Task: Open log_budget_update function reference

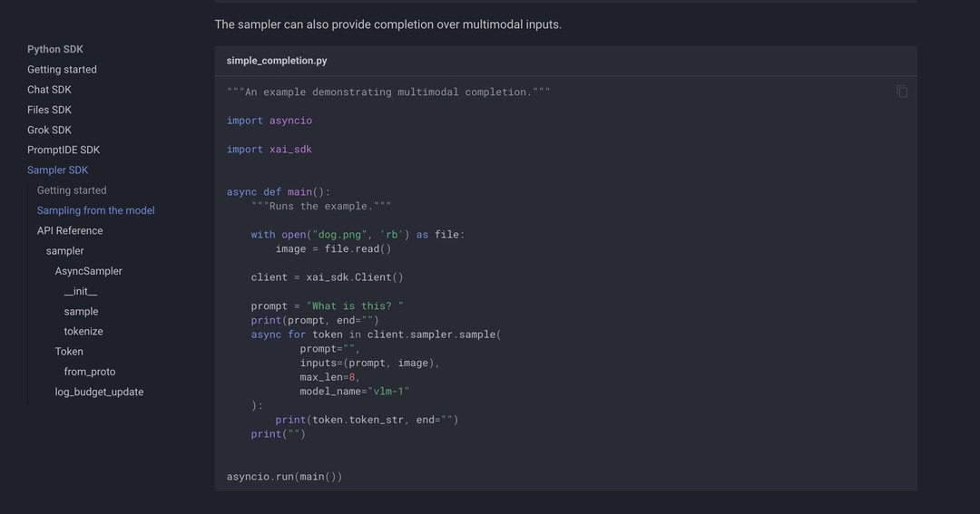Action: point(99,393)
